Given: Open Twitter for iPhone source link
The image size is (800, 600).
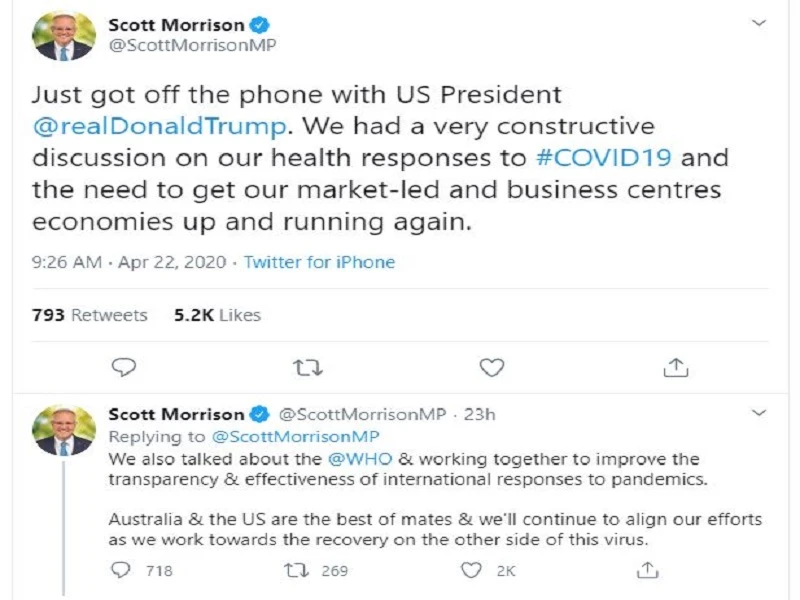Looking at the screenshot, I should [x=319, y=263].
